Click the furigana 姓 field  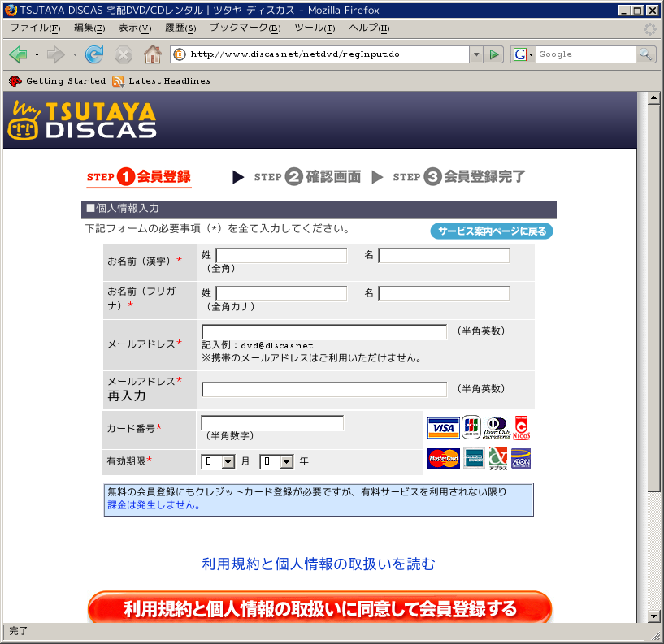(x=281, y=294)
